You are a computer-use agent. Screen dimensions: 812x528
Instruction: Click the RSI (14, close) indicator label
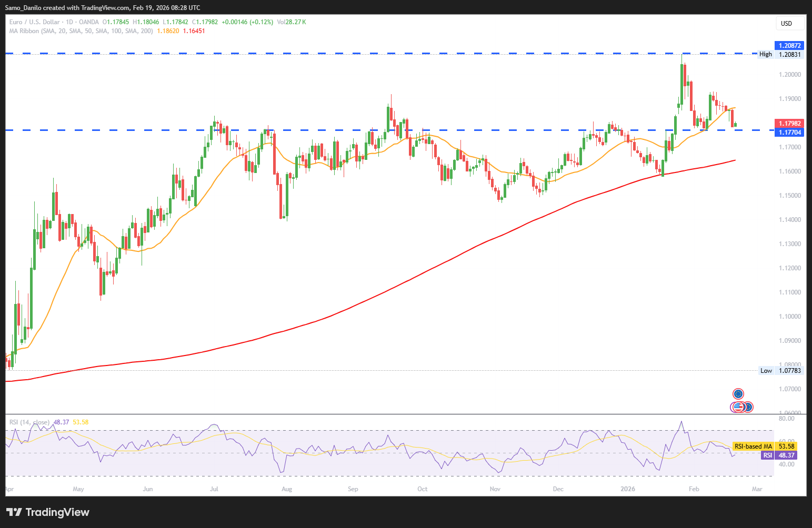click(x=29, y=422)
